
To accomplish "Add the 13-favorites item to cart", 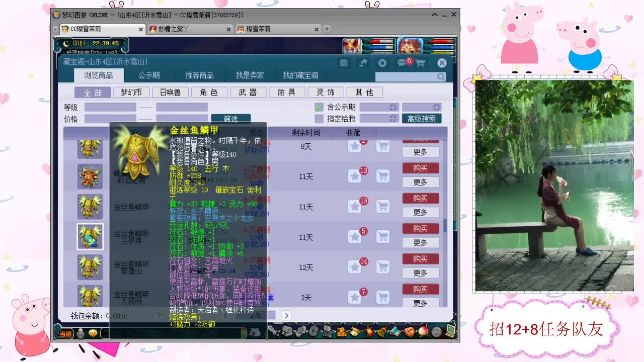I will tap(383, 176).
